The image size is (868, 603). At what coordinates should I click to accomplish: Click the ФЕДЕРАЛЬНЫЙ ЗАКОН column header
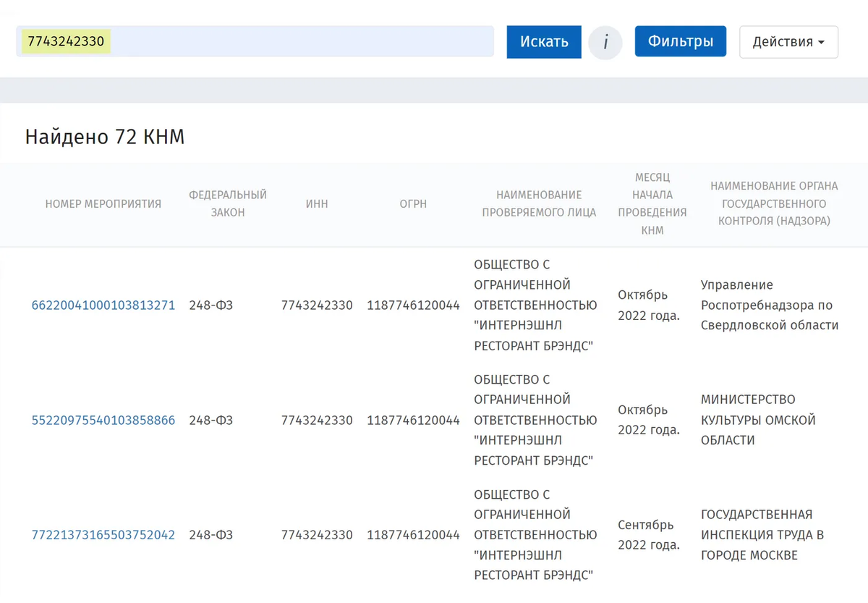tap(229, 204)
